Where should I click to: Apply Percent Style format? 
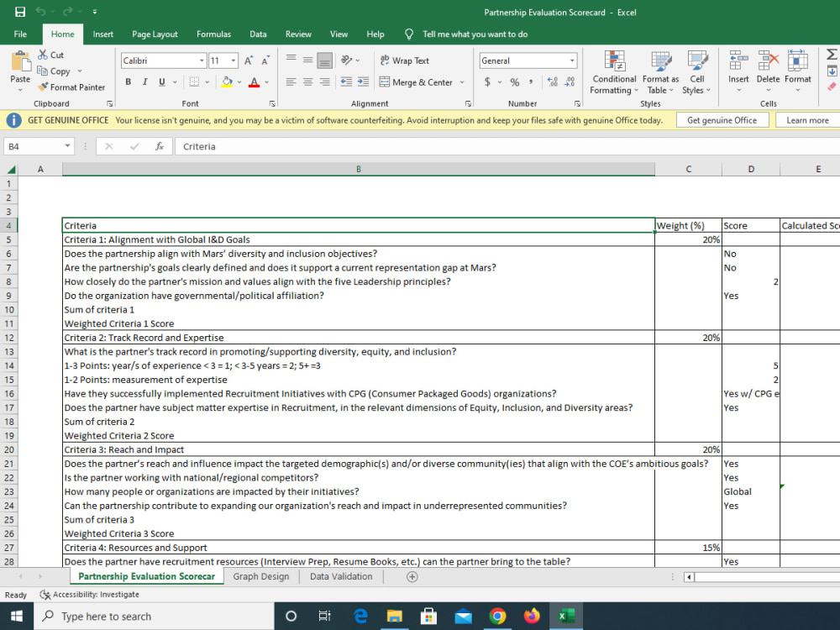(x=514, y=82)
